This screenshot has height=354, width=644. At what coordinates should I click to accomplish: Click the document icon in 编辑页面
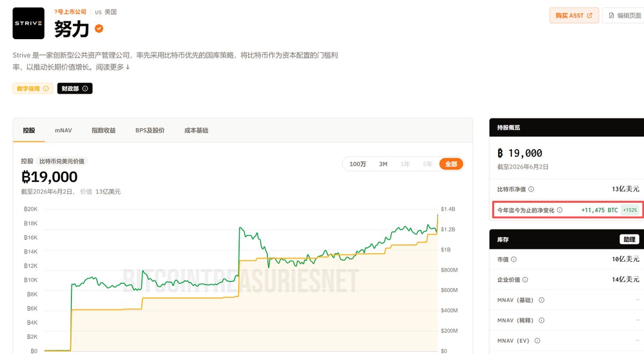click(x=611, y=16)
